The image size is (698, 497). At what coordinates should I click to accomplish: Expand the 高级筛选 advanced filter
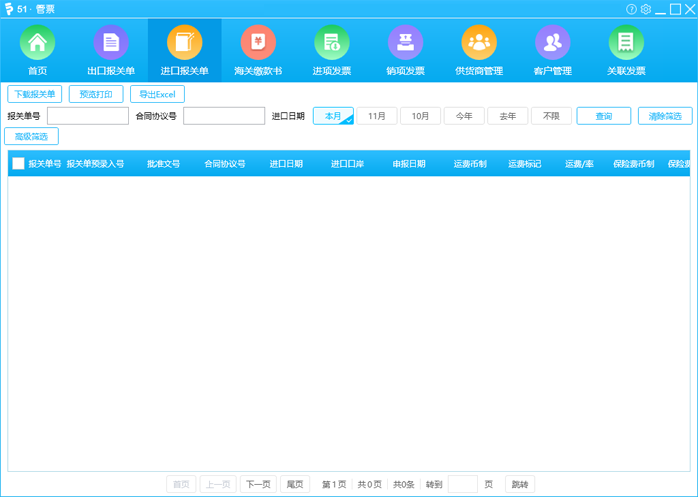tap(31, 136)
